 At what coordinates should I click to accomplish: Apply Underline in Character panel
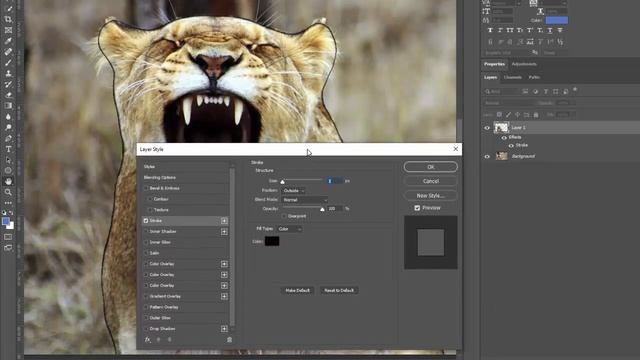[550, 30]
